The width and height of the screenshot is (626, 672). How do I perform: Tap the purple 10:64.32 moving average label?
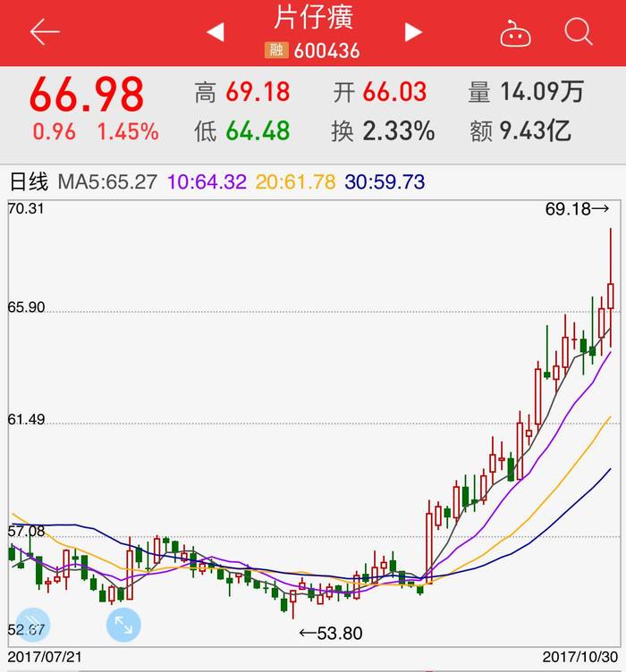[x=207, y=181]
